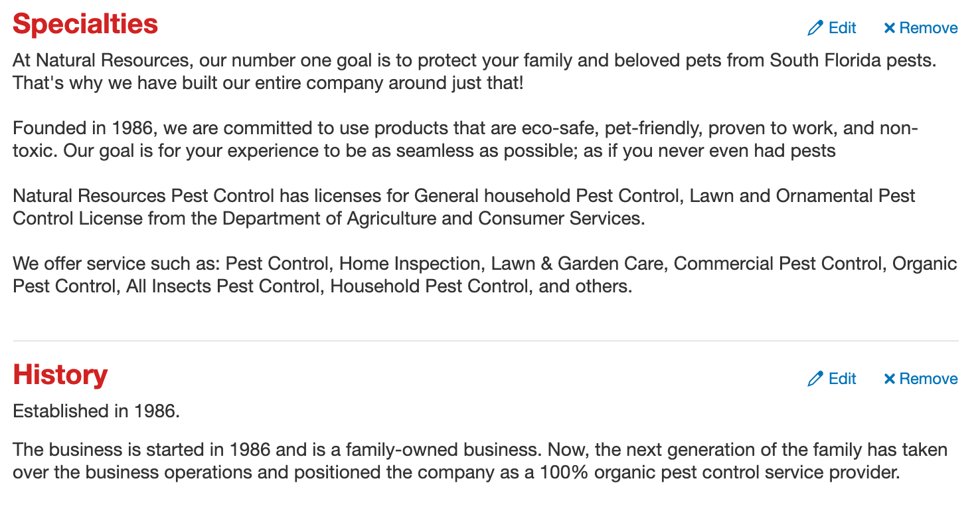Screen dimensions: 980x509
Task: Click the divider line above the History heading
Action: [x=485, y=341]
